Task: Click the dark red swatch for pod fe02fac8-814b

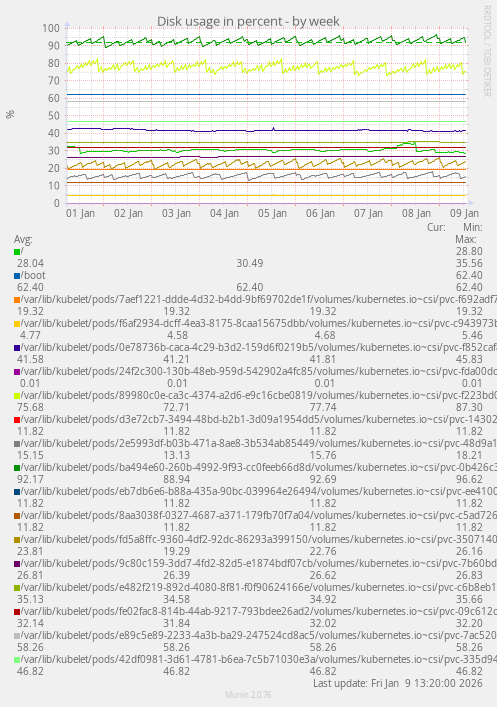Action: 17,611
